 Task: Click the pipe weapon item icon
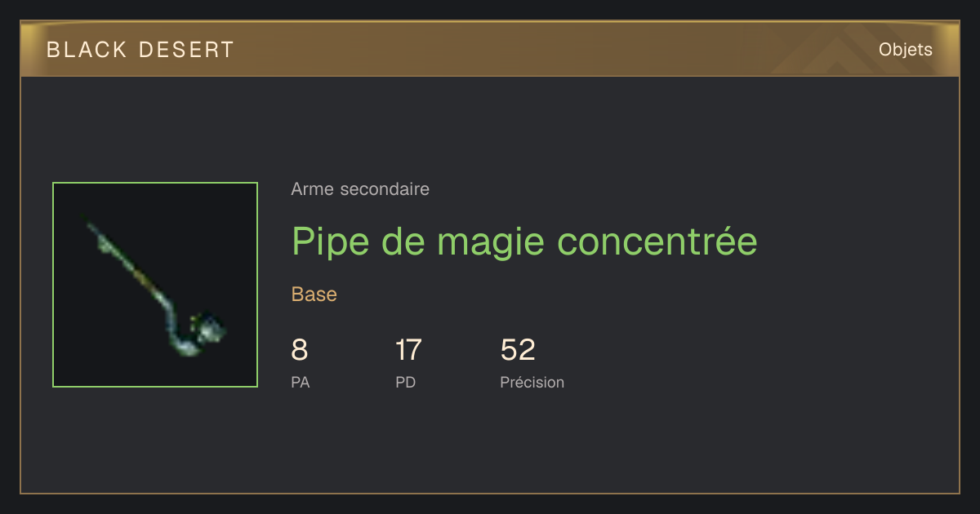(x=155, y=285)
